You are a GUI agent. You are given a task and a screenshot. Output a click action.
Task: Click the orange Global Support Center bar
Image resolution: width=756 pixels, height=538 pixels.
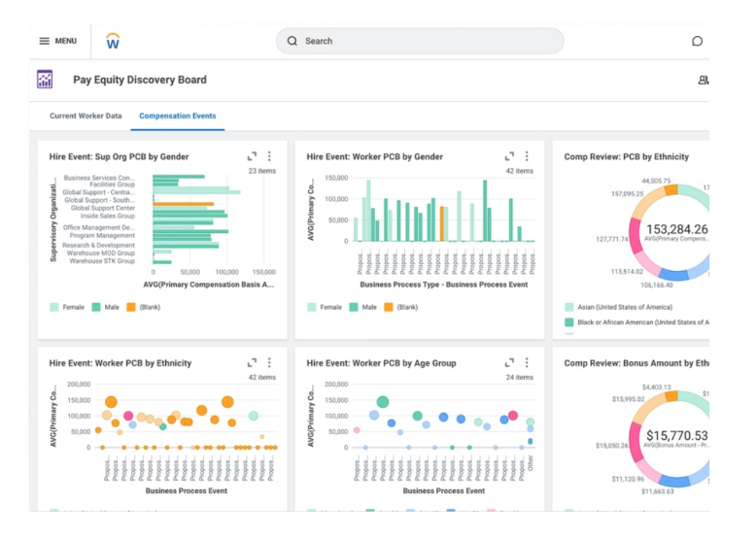coord(184,204)
